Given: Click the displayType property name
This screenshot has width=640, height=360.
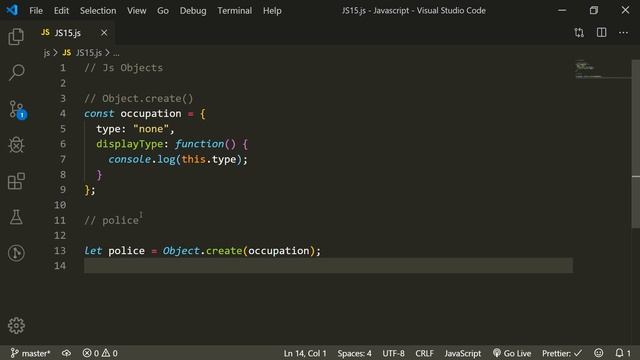Looking at the screenshot, I should [x=130, y=144].
